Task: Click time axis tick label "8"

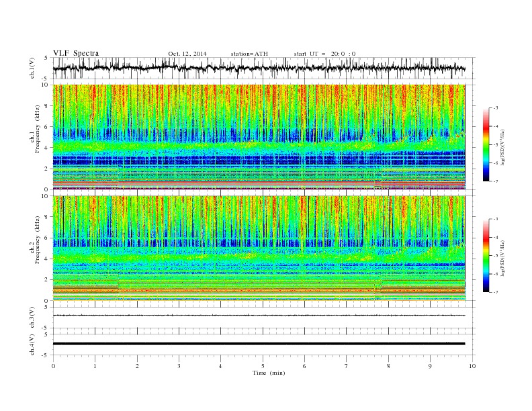Action: tap(388, 366)
